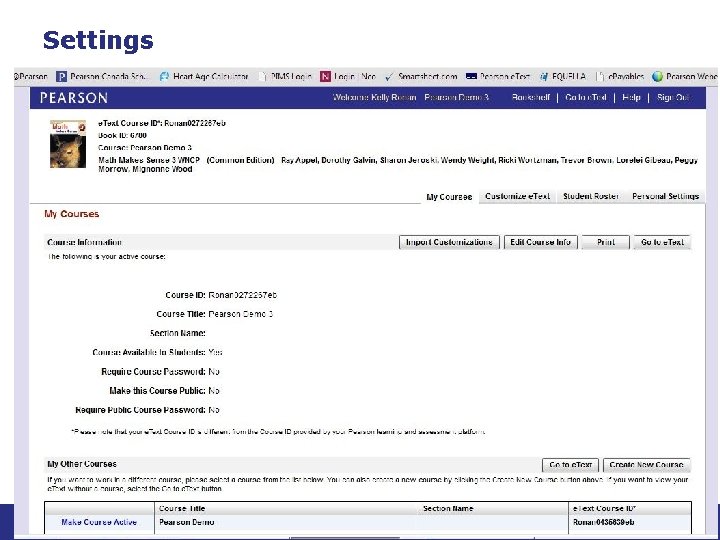
Task: Open the EQUELLA bookmark icon
Action: 544,77
